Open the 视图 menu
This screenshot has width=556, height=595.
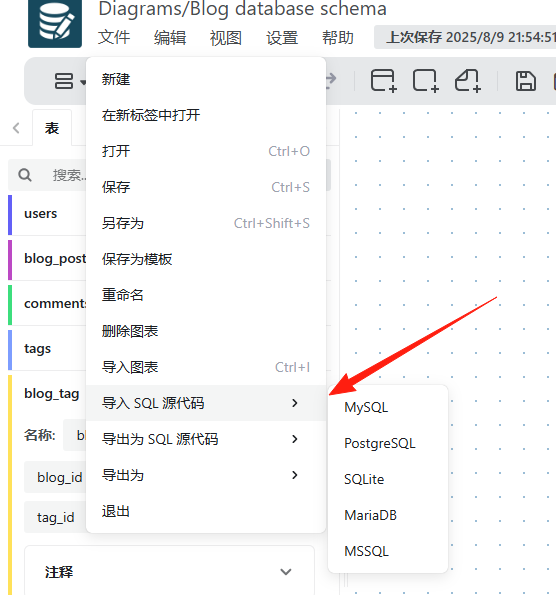click(x=226, y=38)
